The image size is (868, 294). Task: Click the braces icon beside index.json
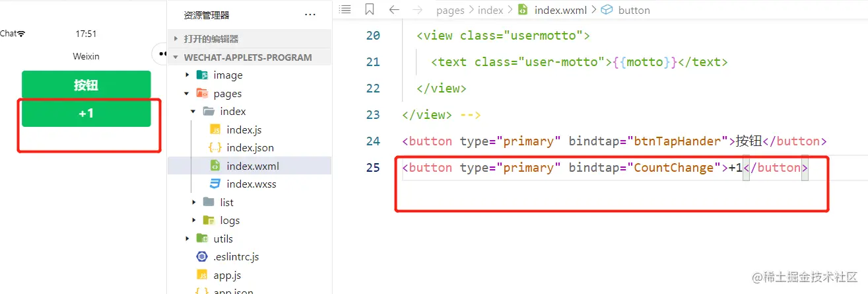(x=215, y=148)
